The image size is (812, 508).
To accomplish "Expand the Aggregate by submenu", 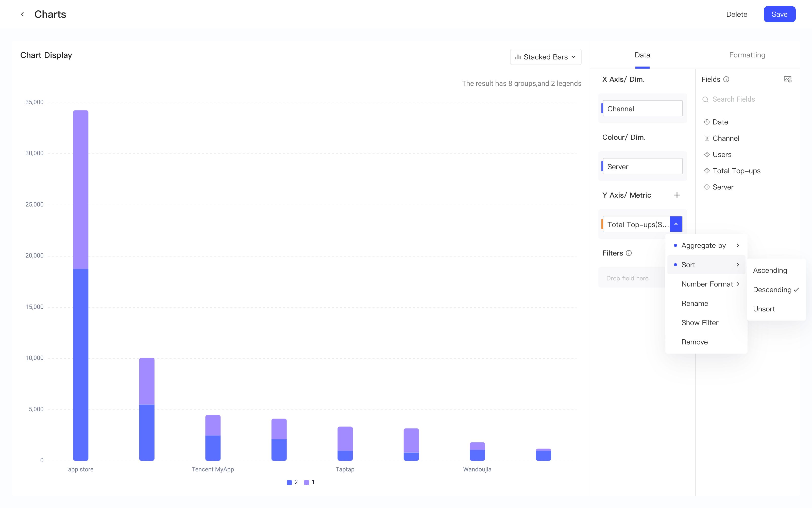I will pyautogui.click(x=706, y=246).
